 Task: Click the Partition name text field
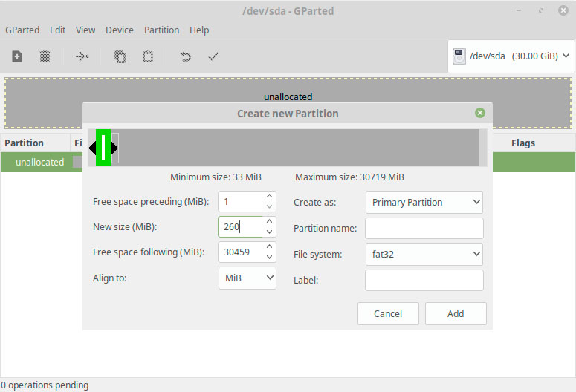(x=424, y=228)
